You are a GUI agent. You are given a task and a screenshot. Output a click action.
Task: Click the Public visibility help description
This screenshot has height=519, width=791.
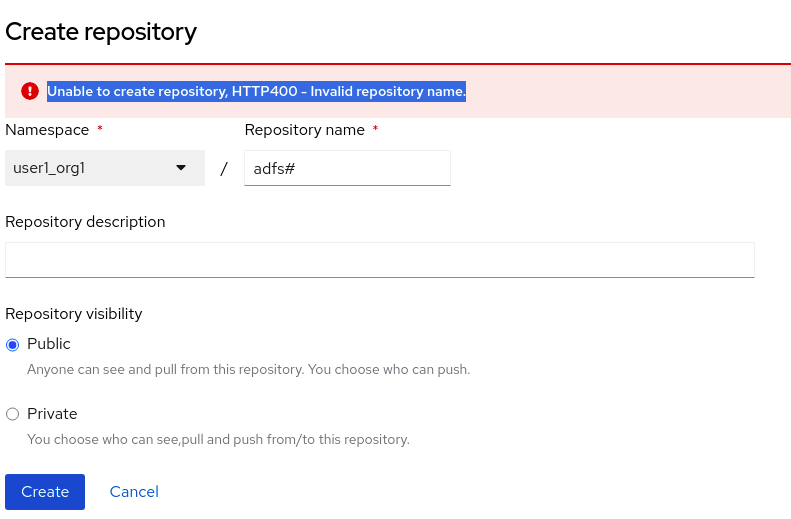pyautogui.click(x=248, y=369)
